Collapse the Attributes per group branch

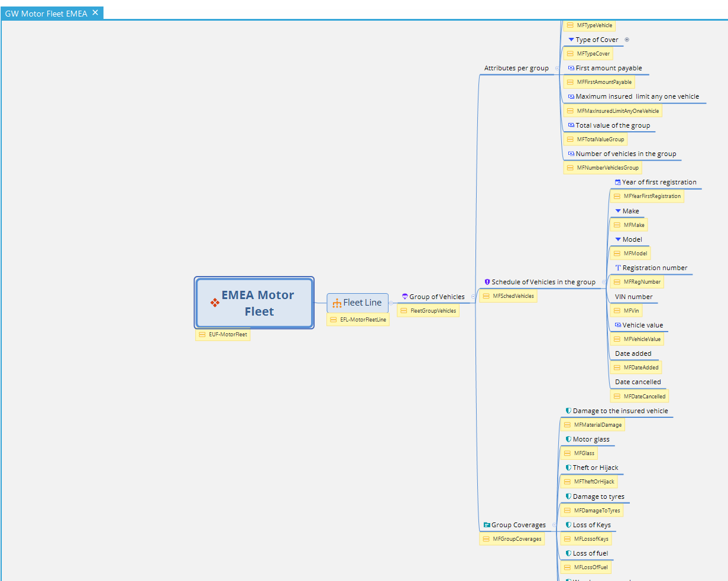point(557,68)
